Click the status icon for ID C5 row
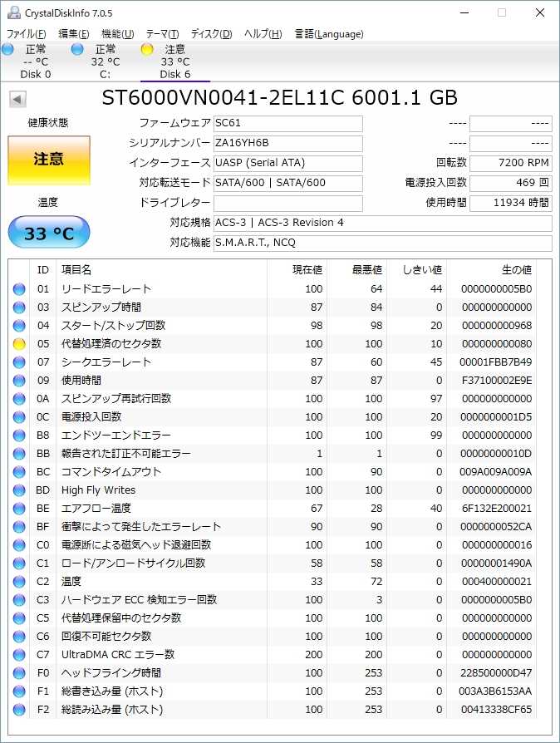Viewport: 560px width, 743px height. [19, 618]
